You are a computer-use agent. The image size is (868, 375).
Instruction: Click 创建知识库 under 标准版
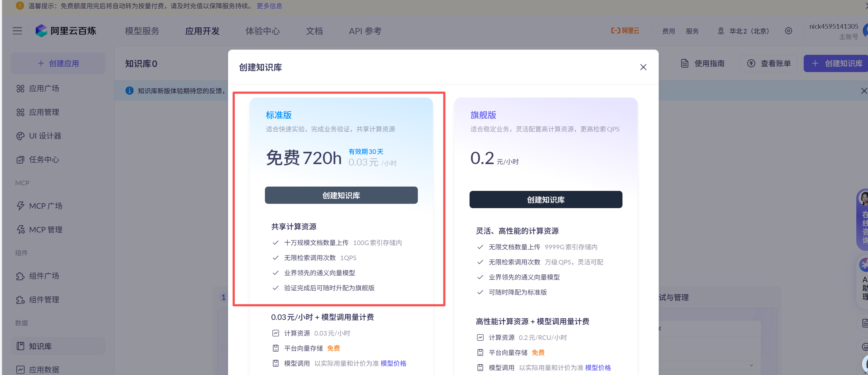(x=341, y=195)
